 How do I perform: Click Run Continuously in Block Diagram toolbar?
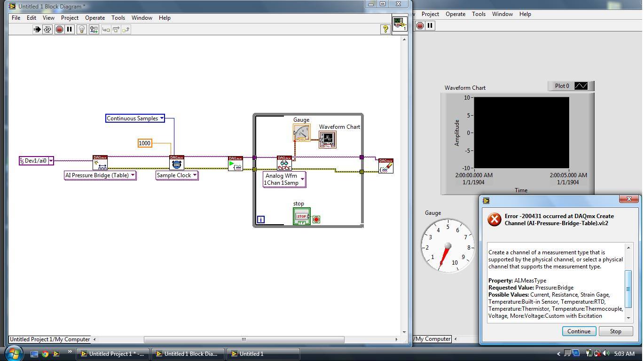pyautogui.click(x=47, y=29)
